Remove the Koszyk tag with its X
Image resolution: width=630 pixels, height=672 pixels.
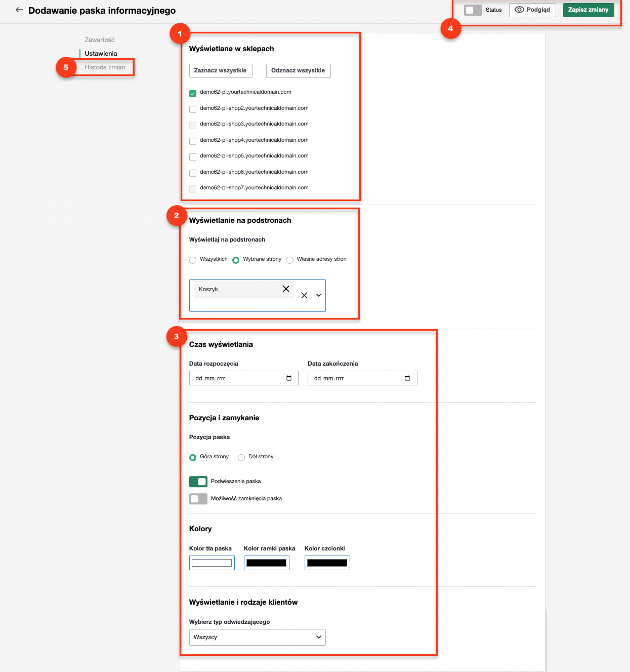pos(286,289)
